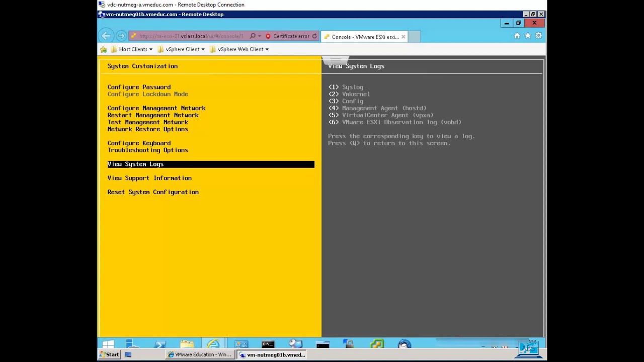Click the search magnifier in address bar
The height and width of the screenshot is (362, 644).
[x=253, y=36]
